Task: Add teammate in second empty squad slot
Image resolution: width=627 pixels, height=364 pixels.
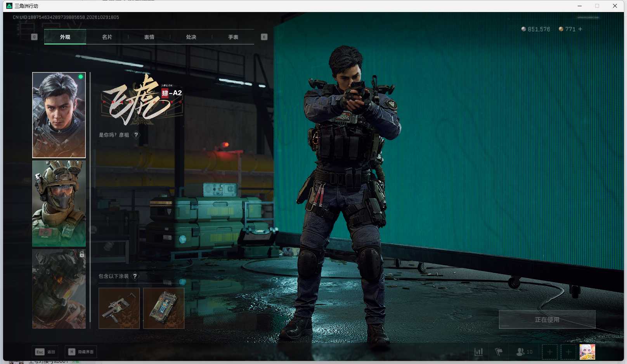Action: click(568, 352)
